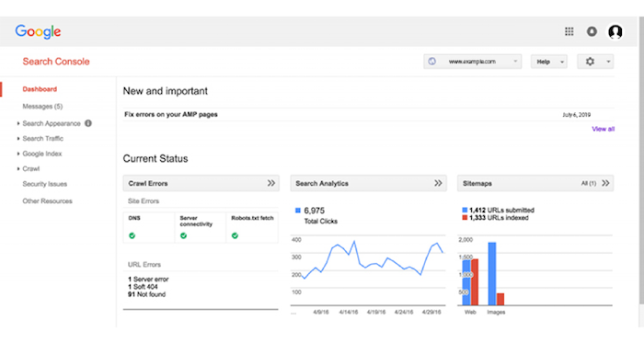Open Security Issues in the sidebar
Image resolution: width=644 pixels, height=343 pixels.
click(45, 184)
